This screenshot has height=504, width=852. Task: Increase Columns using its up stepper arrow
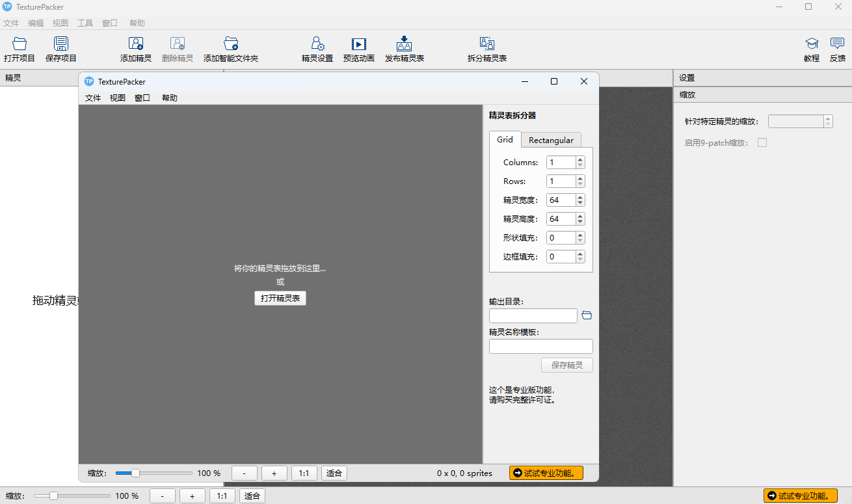click(x=579, y=159)
